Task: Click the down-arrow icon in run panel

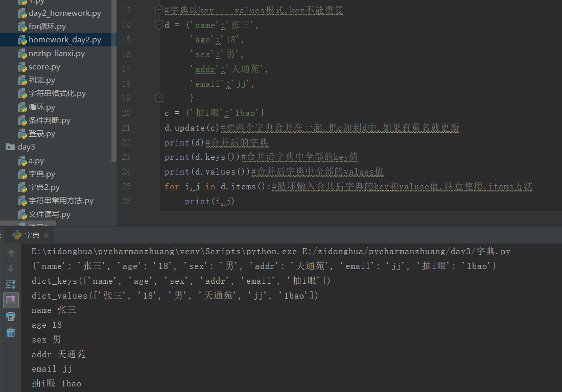Action: [11, 268]
